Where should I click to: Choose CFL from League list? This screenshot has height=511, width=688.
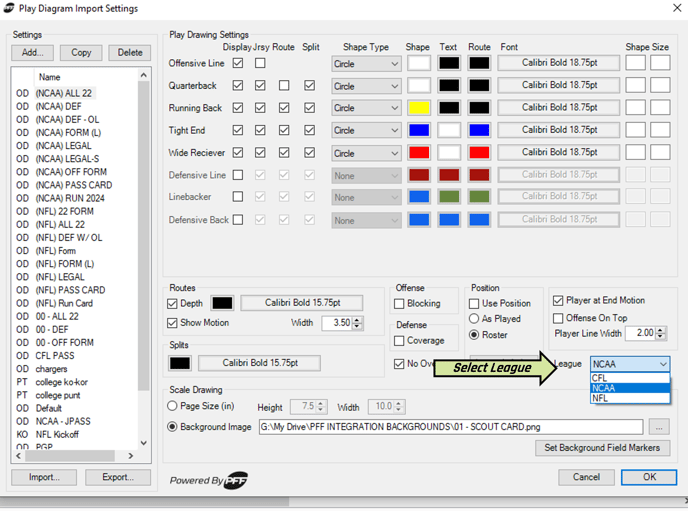coord(630,378)
